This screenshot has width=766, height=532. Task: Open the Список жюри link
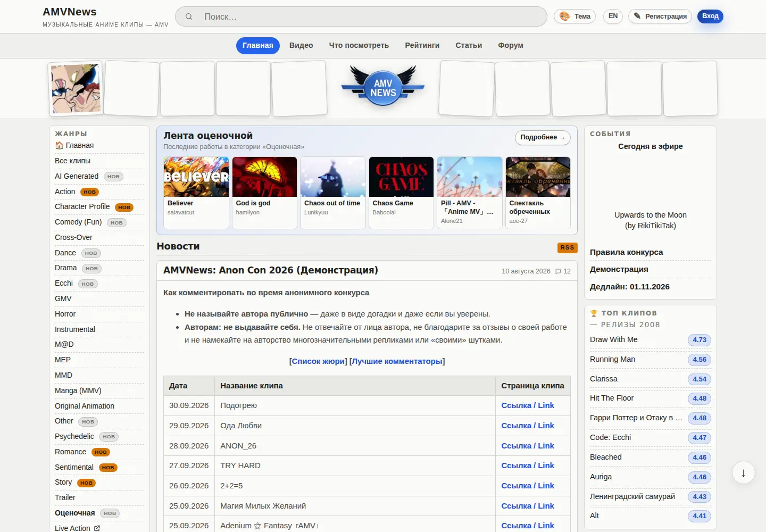(x=318, y=361)
